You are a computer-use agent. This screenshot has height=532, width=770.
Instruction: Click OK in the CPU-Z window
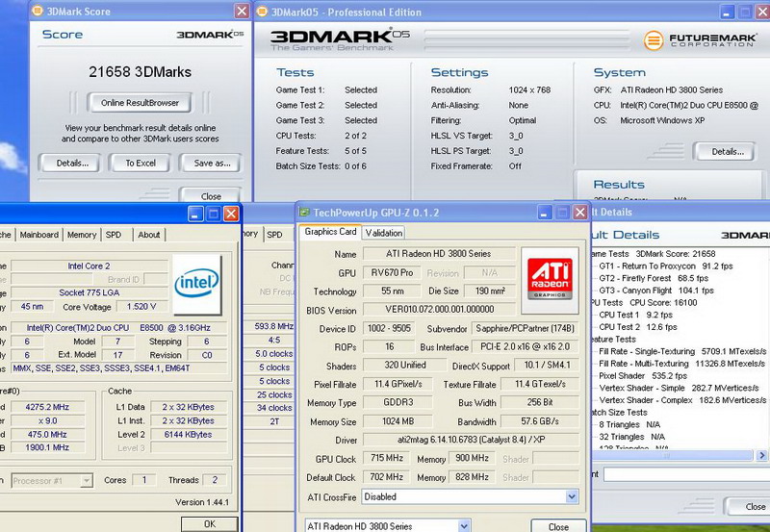click(x=210, y=523)
